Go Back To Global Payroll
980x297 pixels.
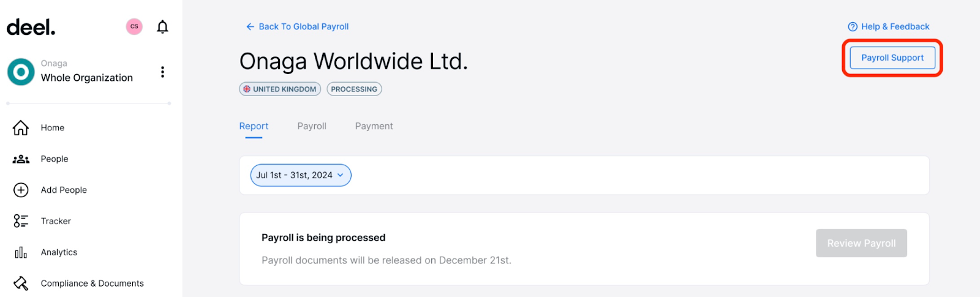point(297,26)
